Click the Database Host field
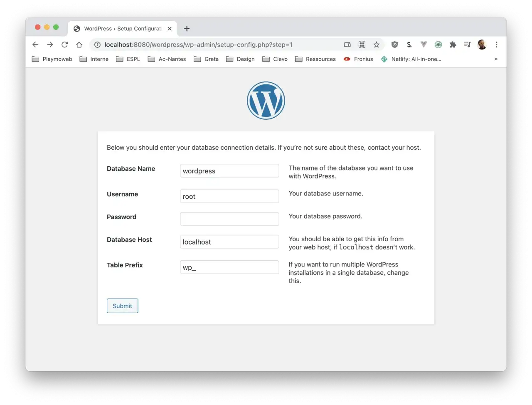This screenshot has height=405, width=532. (229, 242)
